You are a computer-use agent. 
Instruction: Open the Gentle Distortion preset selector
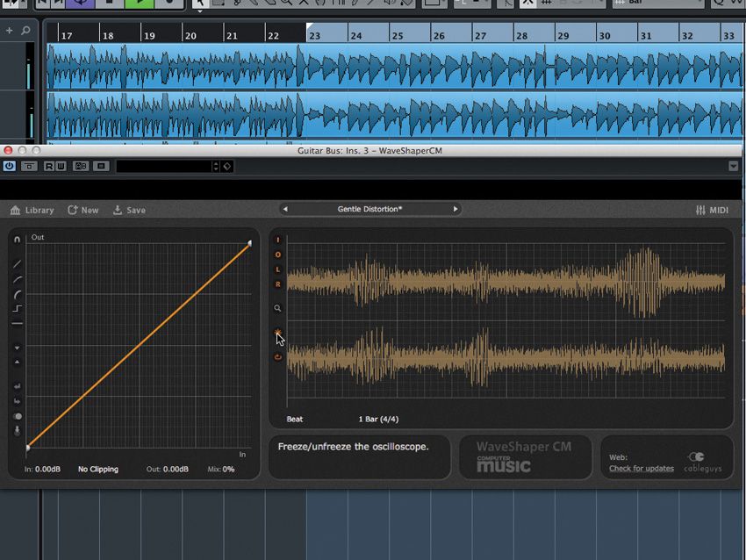click(x=369, y=209)
